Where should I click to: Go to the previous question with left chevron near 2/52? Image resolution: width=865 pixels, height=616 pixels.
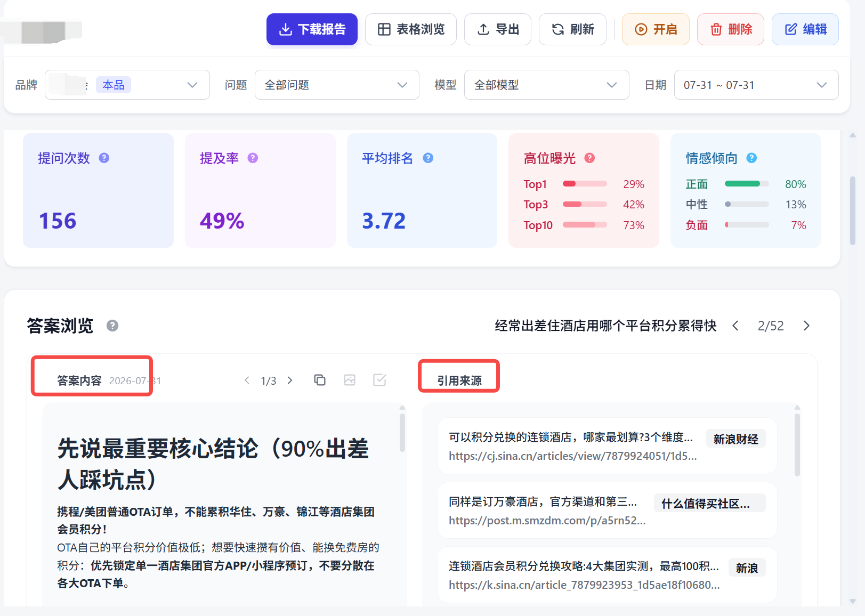click(x=735, y=326)
